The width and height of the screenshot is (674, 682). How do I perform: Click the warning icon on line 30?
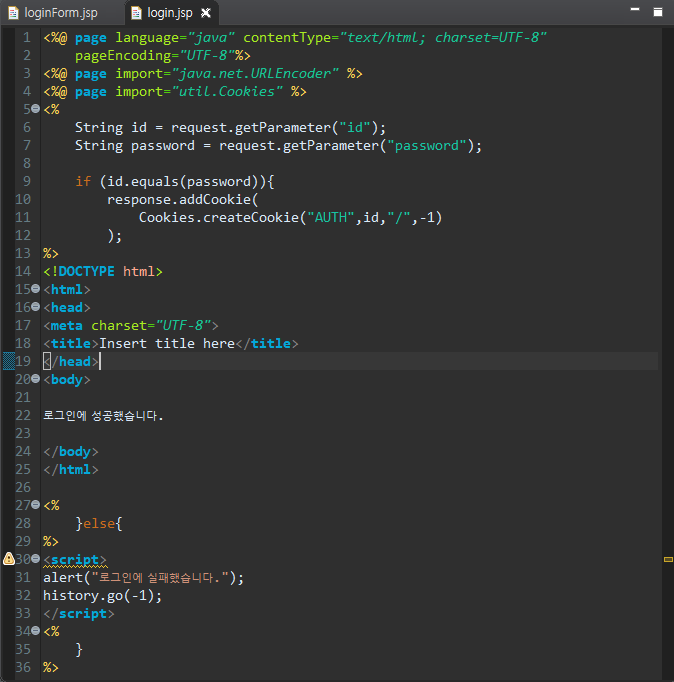tap(9, 558)
